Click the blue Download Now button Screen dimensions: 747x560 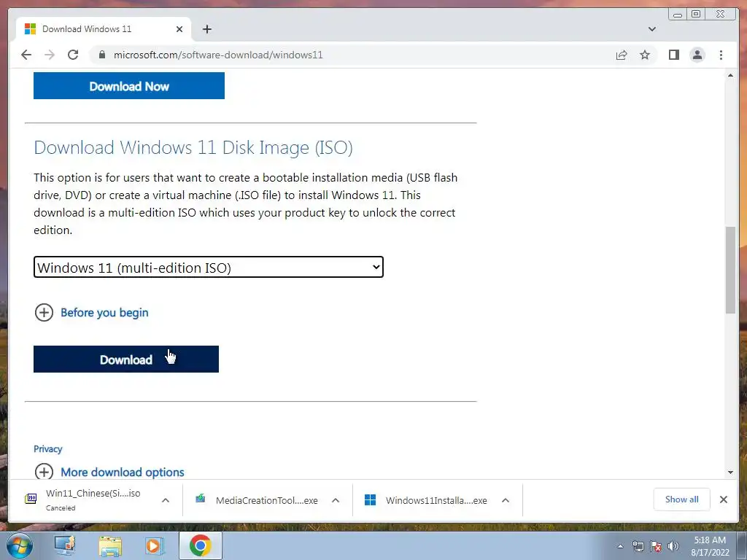pos(128,86)
